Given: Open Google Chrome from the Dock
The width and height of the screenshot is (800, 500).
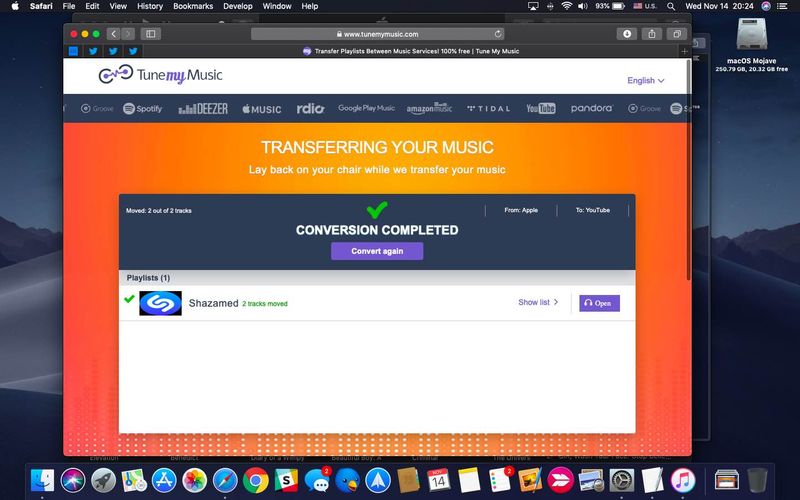Looking at the screenshot, I should tap(256, 480).
